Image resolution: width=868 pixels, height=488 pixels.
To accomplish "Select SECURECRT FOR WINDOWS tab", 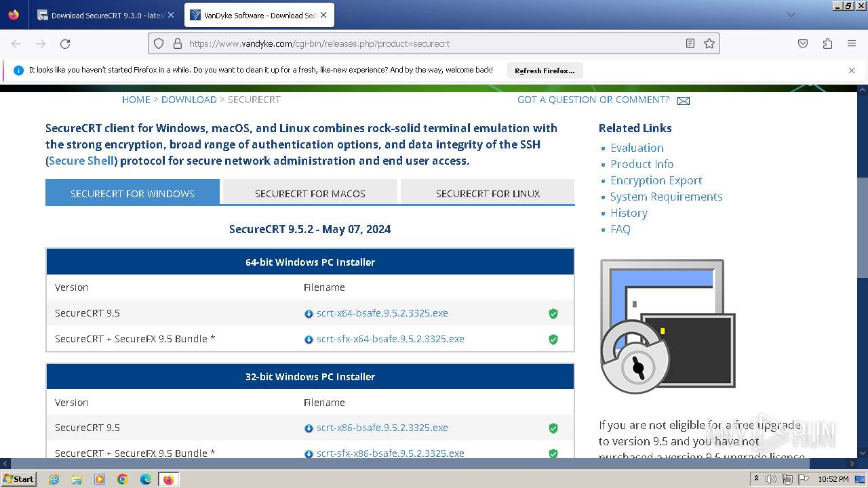I will click(x=132, y=193).
